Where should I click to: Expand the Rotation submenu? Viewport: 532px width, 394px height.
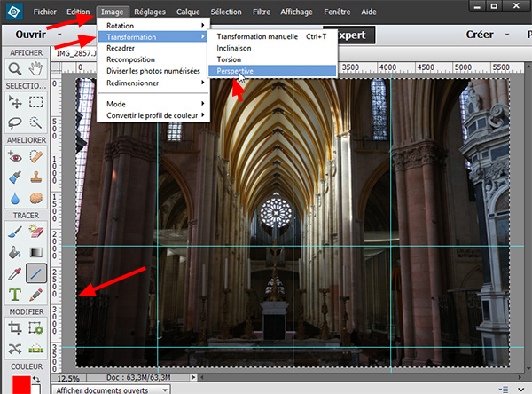click(153, 26)
